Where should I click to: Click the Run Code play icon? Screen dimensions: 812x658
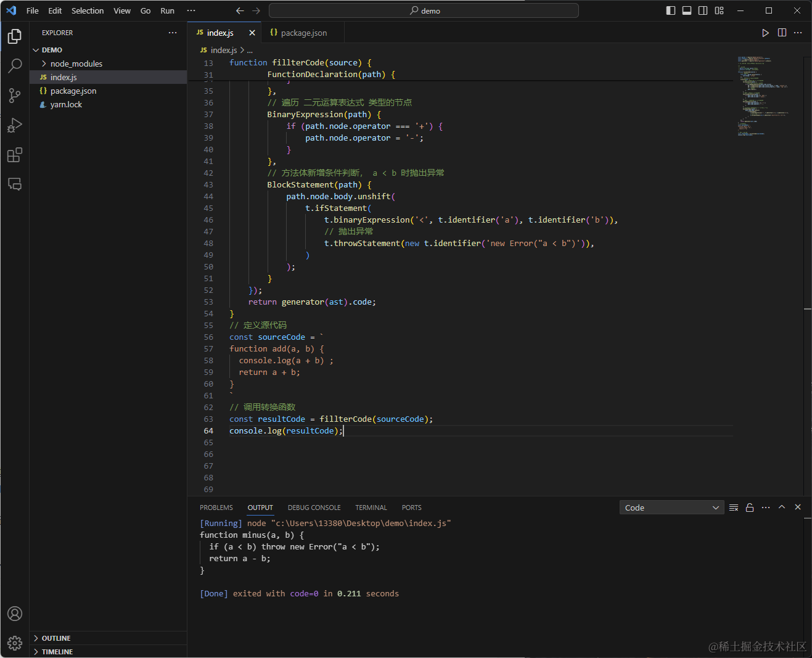point(765,33)
